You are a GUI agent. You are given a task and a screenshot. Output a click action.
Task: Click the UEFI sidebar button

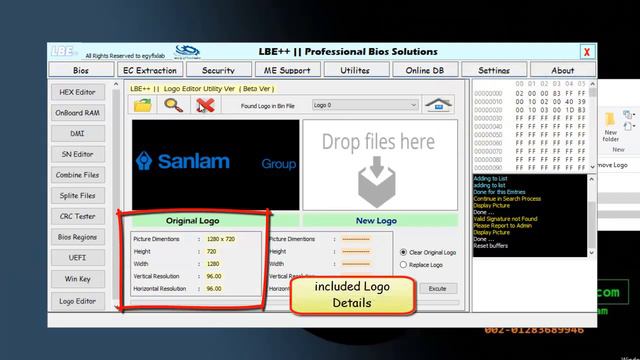tap(78, 258)
